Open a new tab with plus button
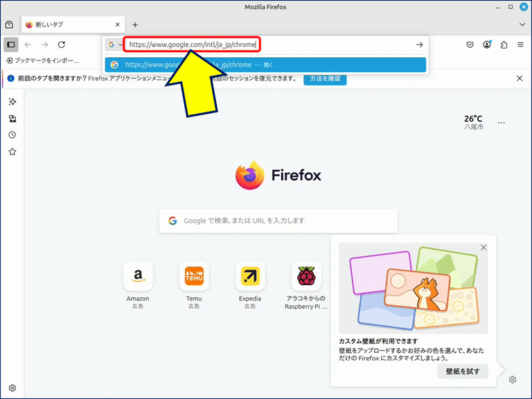Screen dimensions: 532x399 135,25
